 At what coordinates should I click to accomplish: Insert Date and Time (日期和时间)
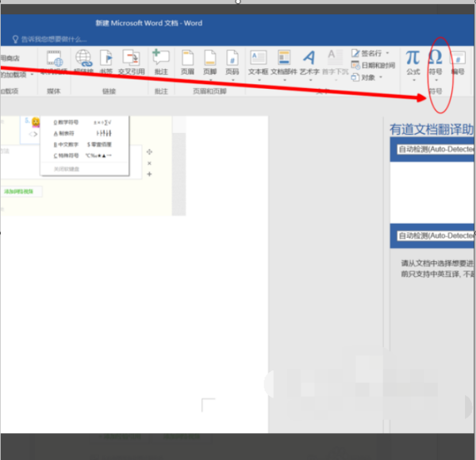coord(373,65)
